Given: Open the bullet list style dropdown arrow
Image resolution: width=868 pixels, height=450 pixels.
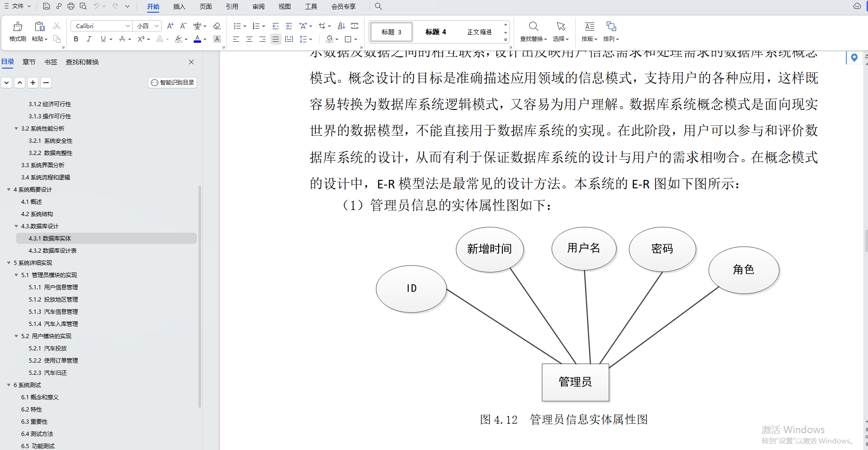Looking at the screenshot, I should (245, 26).
